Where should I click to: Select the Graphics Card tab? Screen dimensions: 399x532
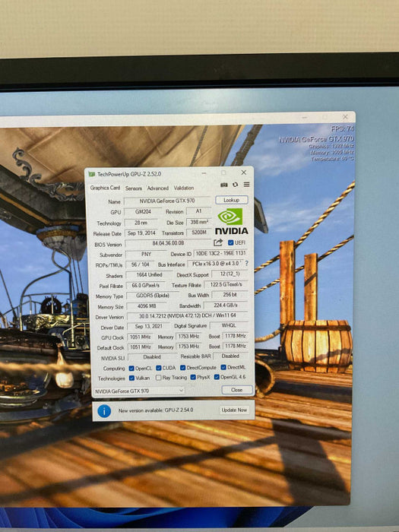[105, 188]
